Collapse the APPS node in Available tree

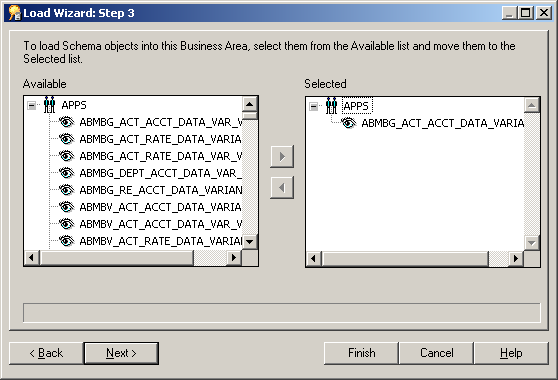32,105
